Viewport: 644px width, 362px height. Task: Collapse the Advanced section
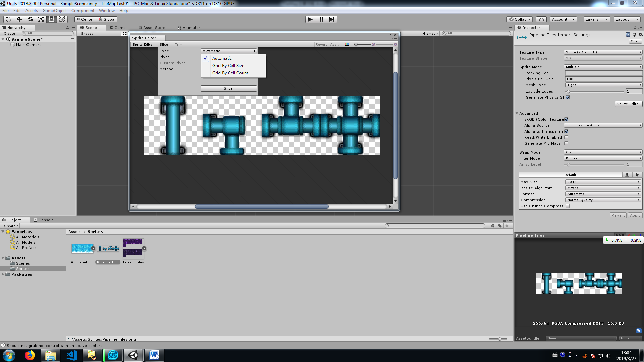[517, 113]
